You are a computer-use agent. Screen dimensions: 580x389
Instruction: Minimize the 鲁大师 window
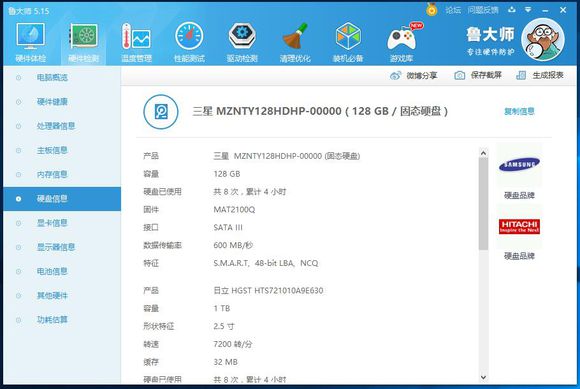[x=545, y=10]
